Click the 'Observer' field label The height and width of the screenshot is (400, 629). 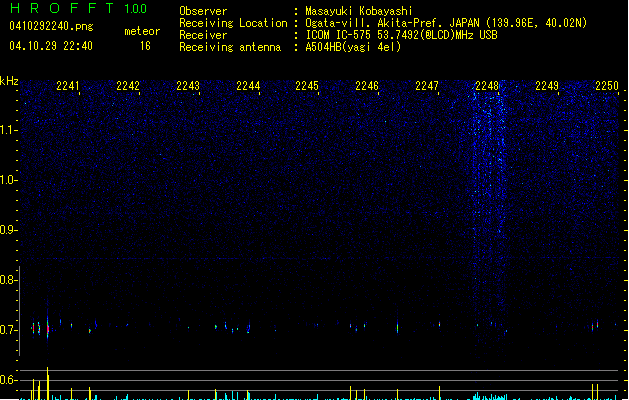click(203, 11)
